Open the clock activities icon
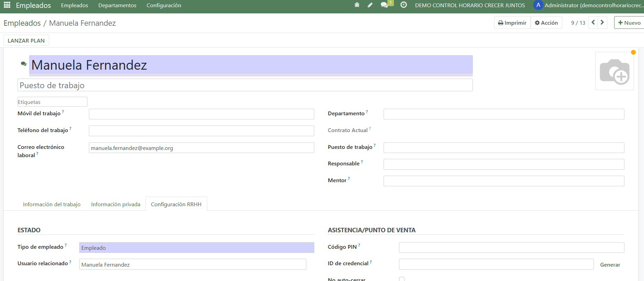The image size is (644, 281). click(x=403, y=5)
